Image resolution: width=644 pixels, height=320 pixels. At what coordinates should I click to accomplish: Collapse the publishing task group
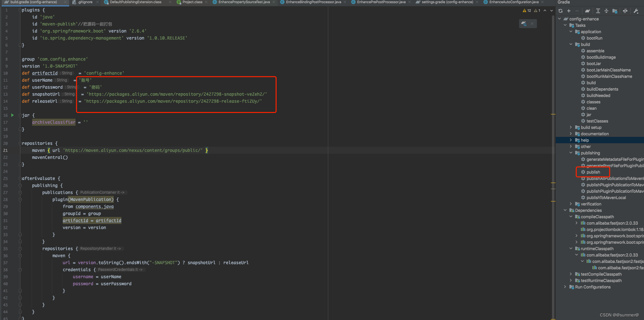tap(571, 153)
